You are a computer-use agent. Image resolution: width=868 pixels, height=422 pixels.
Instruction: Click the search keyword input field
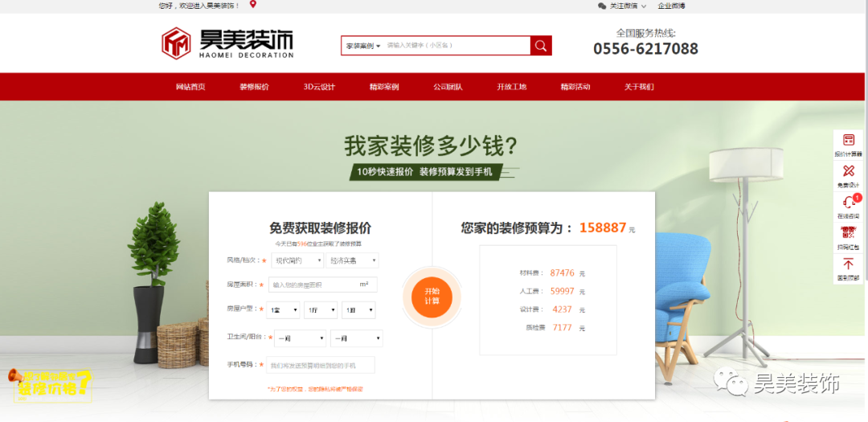coord(457,45)
